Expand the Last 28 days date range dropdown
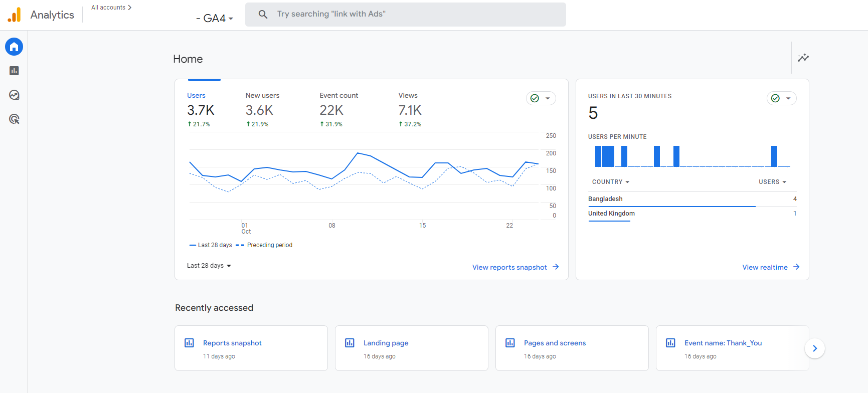Image resolution: width=868 pixels, height=393 pixels. click(x=209, y=266)
